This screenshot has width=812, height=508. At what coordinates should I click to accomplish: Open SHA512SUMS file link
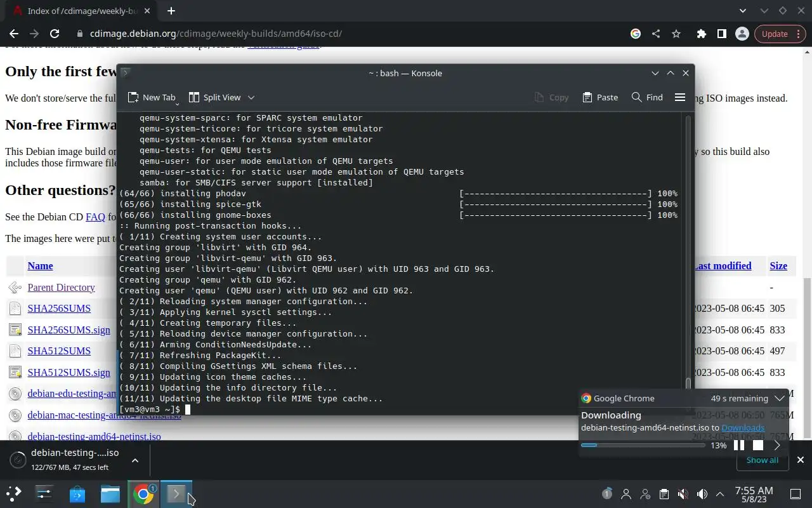coord(59,351)
